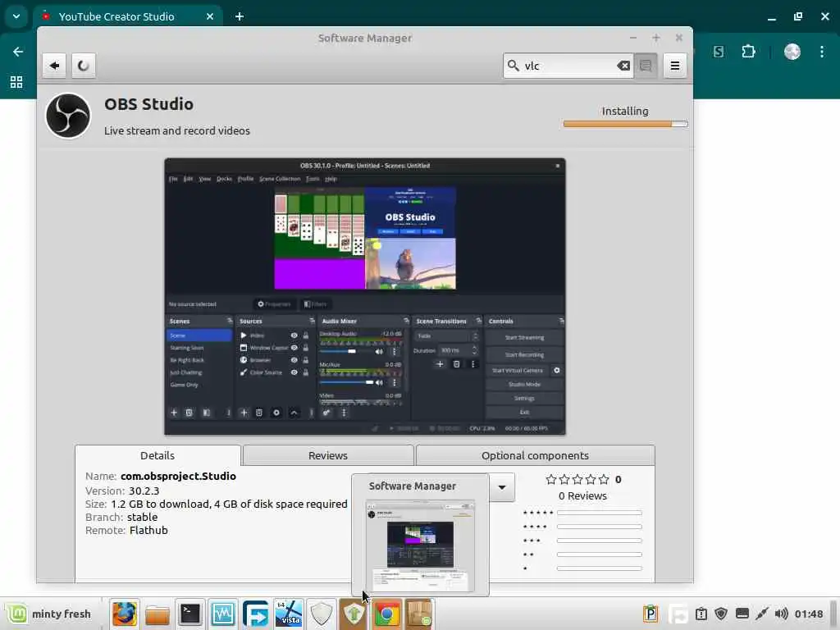Open Chrome's tab search dropdown

[x=16, y=16]
